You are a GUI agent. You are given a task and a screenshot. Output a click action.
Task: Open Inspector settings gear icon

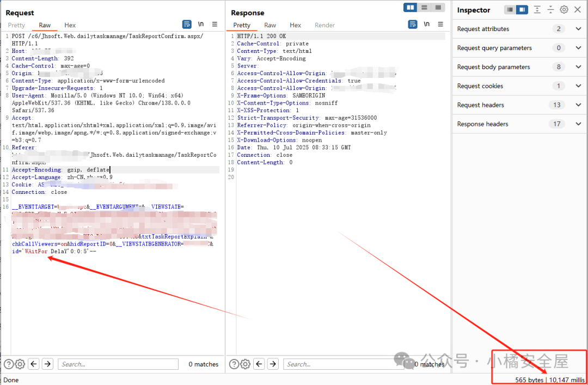[x=564, y=10]
